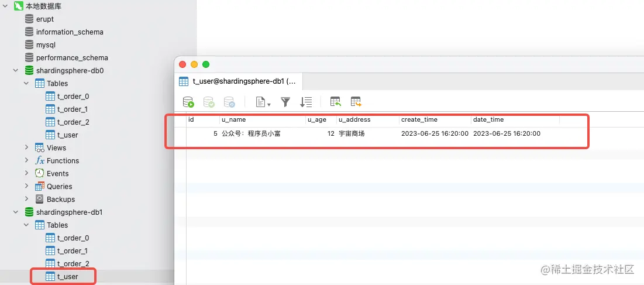
Task: Click the green zoom window button
Action: pyautogui.click(x=206, y=64)
